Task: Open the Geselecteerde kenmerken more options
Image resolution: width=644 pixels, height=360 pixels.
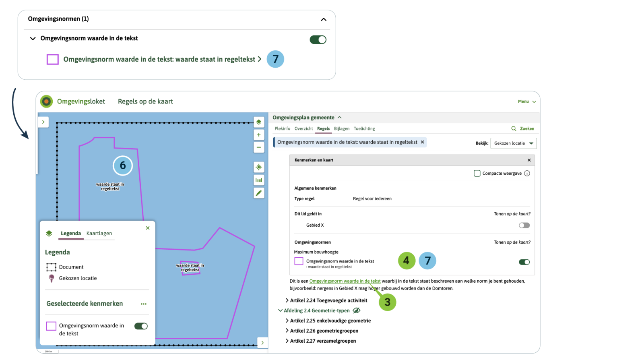Action: (x=144, y=304)
